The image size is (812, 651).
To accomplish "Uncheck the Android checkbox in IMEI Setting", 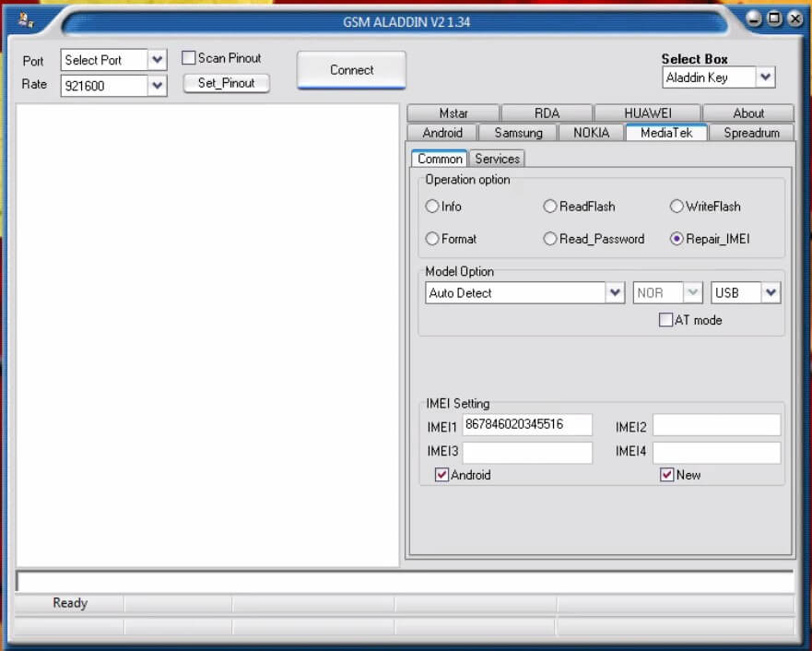I will point(443,474).
